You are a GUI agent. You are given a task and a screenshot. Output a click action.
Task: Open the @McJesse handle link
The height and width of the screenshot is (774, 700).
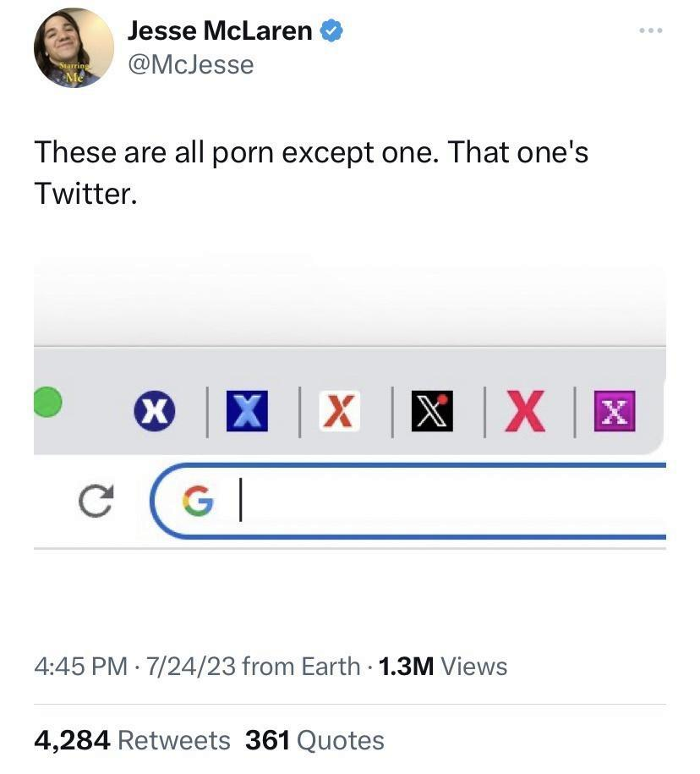click(191, 64)
